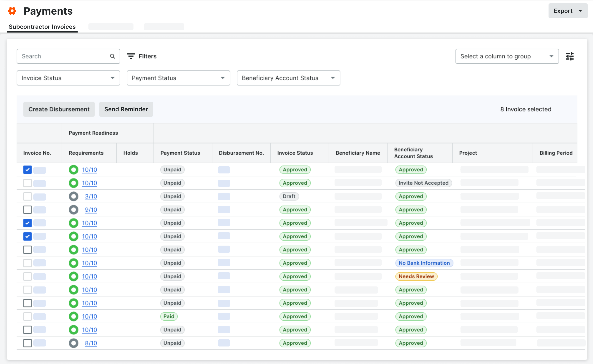
Task: Click the Beneficiary Name column header
Action: coord(358,153)
